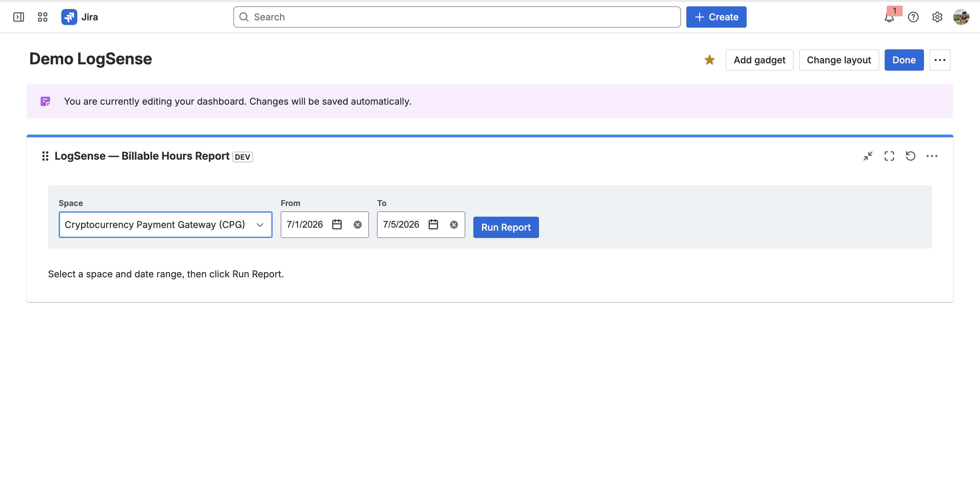Open the To date calendar picker
The height and width of the screenshot is (490, 980).
[x=433, y=224]
